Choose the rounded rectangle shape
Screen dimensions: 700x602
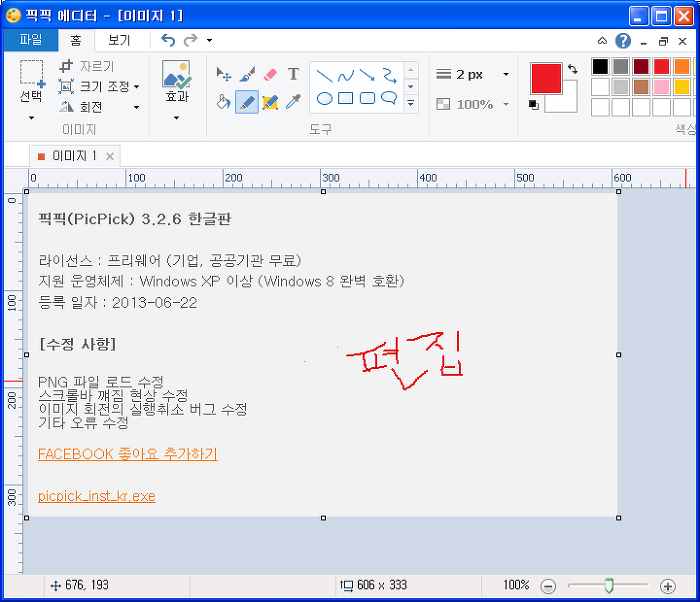(x=367, y=98)
